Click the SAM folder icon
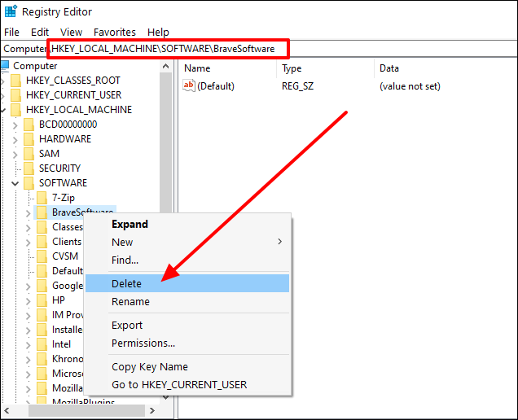Screen dimensions: 518x420 pos(29,154)
